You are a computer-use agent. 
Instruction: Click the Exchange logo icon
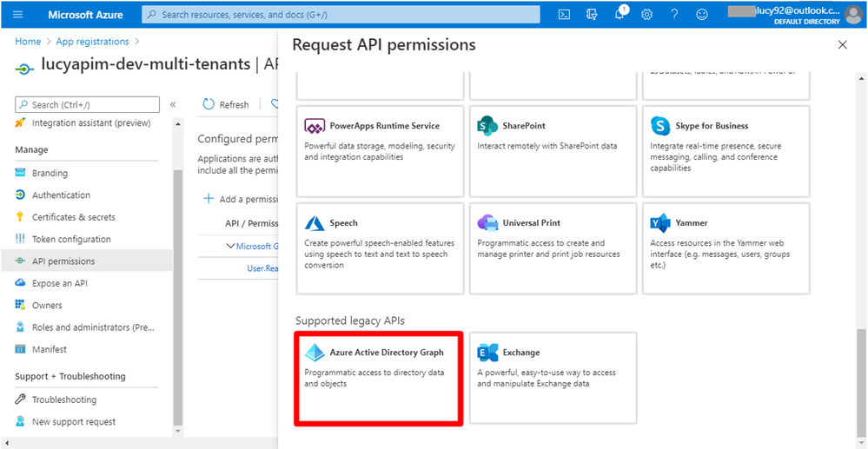pos(487,353)
